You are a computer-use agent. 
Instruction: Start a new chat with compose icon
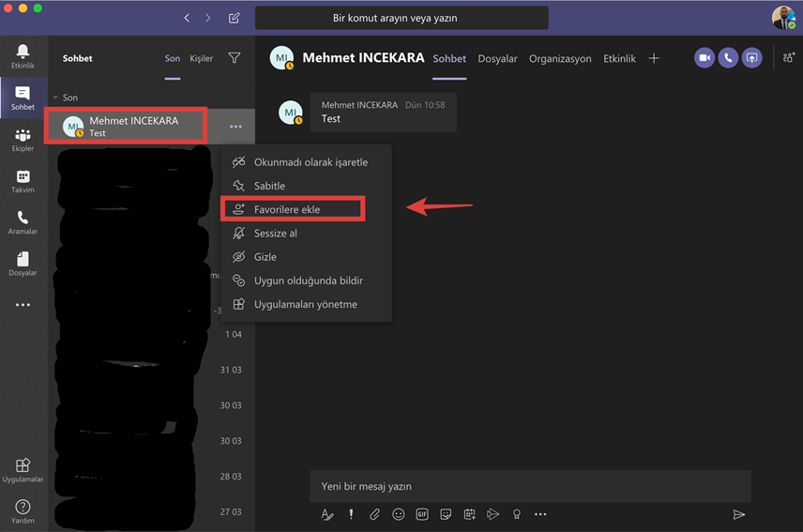point(234,18)
